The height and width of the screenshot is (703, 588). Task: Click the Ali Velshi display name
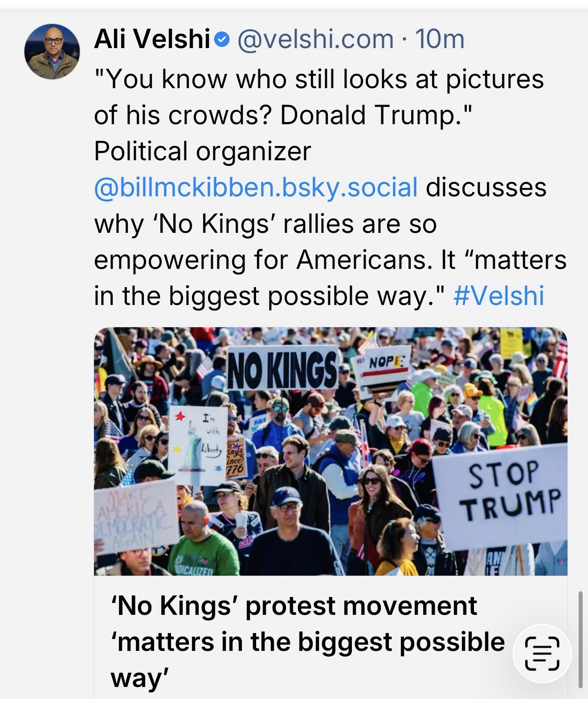click(x=152, y=39)
